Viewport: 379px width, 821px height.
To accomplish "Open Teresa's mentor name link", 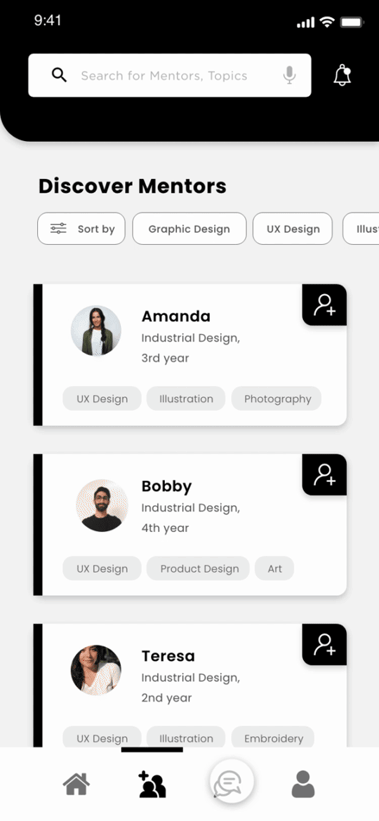I will click(168, 656).
